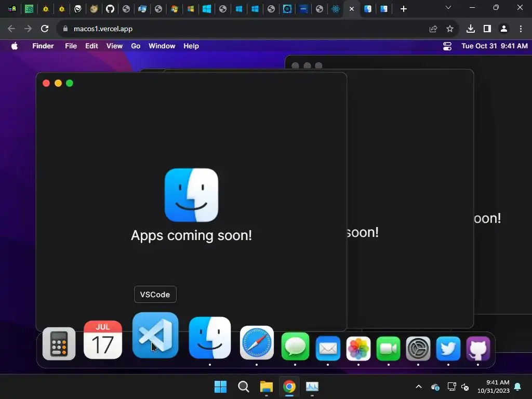Image resolution: width=532 pixels, height=399 pixels.
Task: Switch to the GitHub browser tab
Action: point(110,9)
